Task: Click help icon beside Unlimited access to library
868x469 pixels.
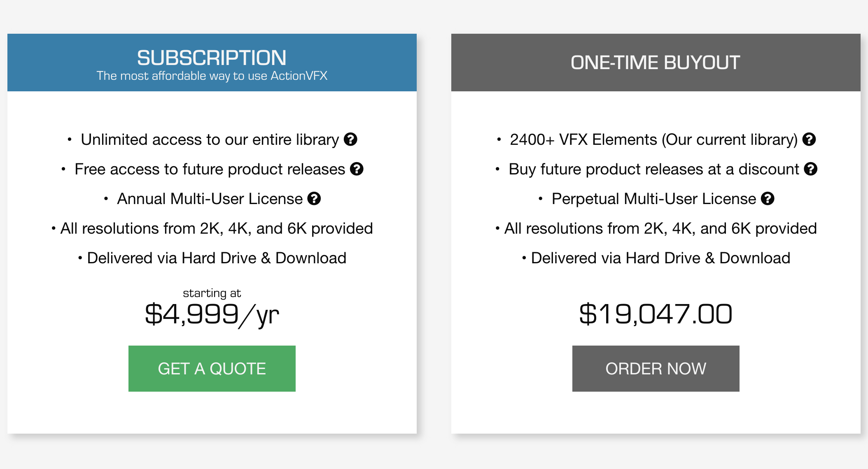Action: pos(350,139)
